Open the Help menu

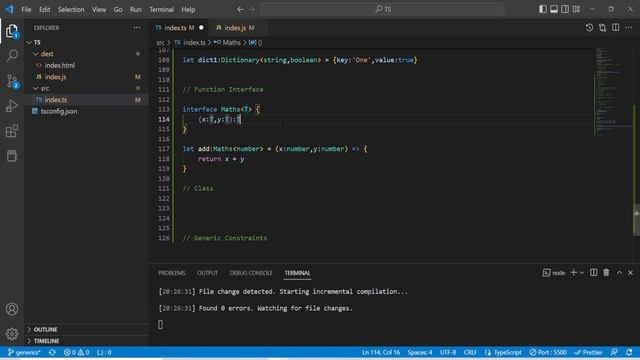(188, 9)
